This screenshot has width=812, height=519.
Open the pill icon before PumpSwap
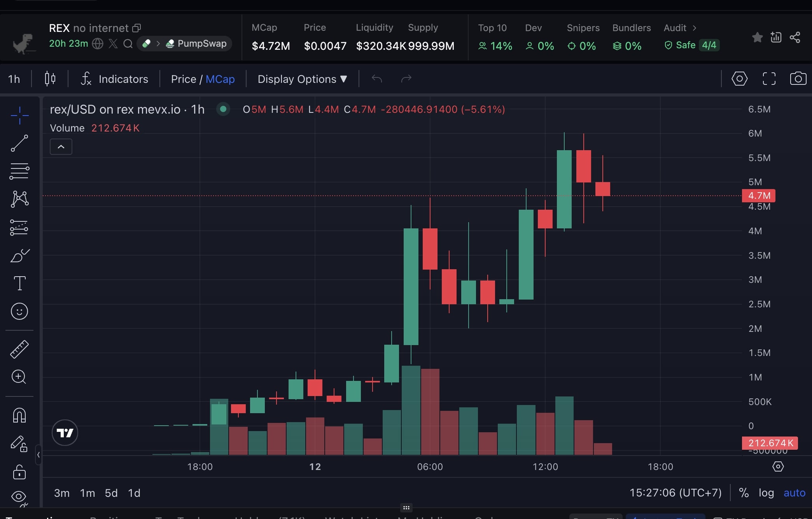[x=147, y=44]
